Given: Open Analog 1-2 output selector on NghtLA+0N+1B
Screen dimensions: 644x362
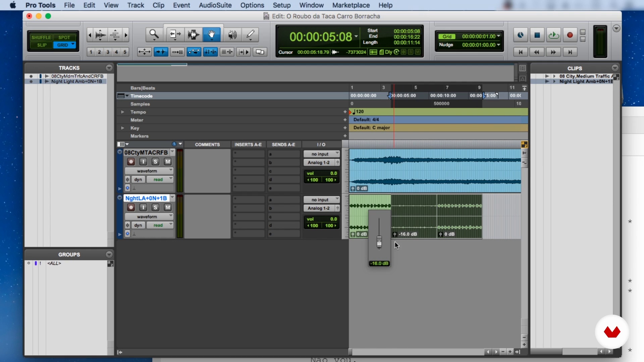Looking at the screenshot, I should (319, 208).
